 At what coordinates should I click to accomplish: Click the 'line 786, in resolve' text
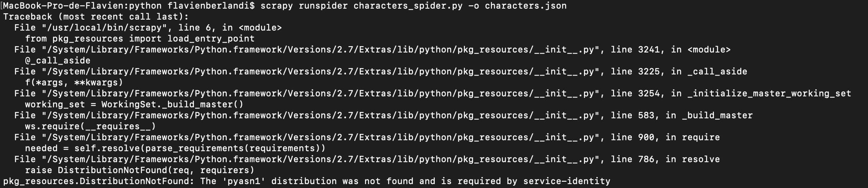[x=665, y=159]
